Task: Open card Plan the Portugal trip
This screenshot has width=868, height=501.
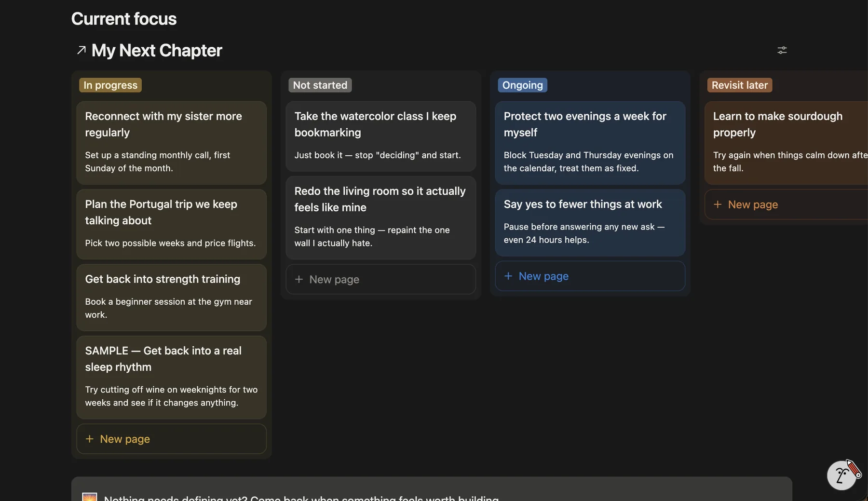Action: pos(171,224)
